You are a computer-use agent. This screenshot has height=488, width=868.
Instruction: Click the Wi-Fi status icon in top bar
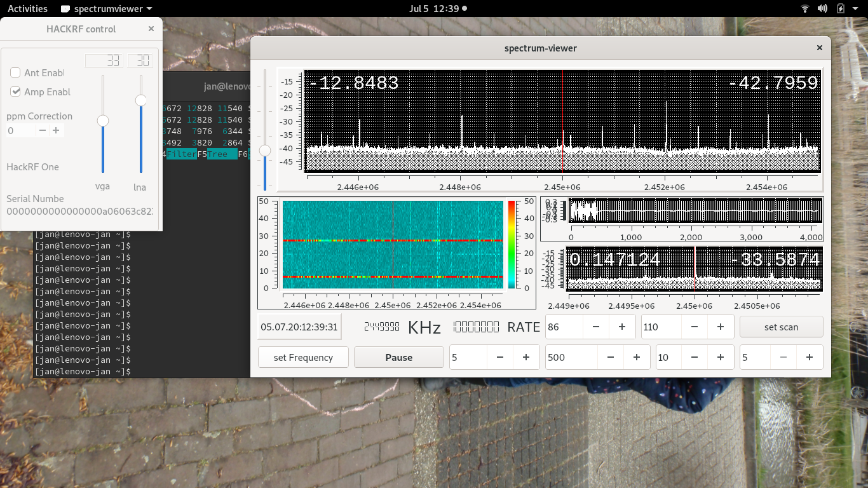point(805,9)
